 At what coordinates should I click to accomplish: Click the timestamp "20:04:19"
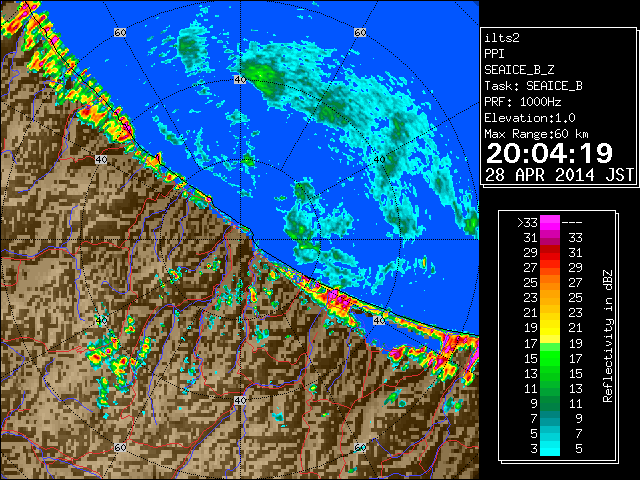(x=549, y=153)
